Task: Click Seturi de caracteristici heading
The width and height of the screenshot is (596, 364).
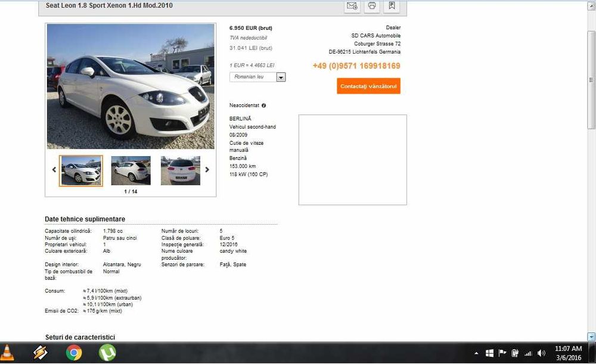Action: coord(80,337)
